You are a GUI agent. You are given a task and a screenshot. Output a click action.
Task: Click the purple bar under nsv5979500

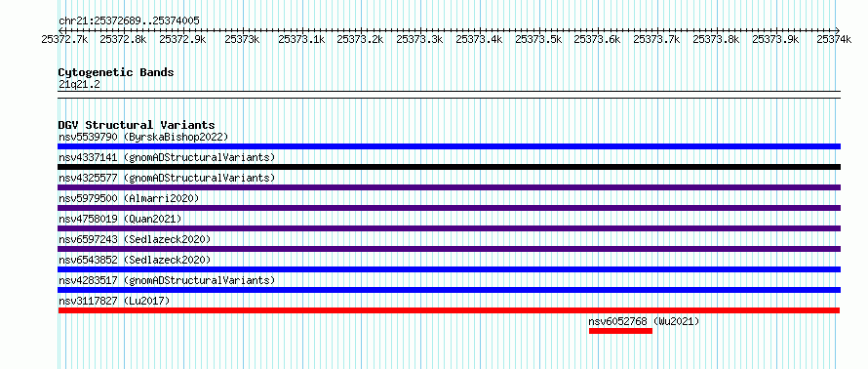pos(449,208)
